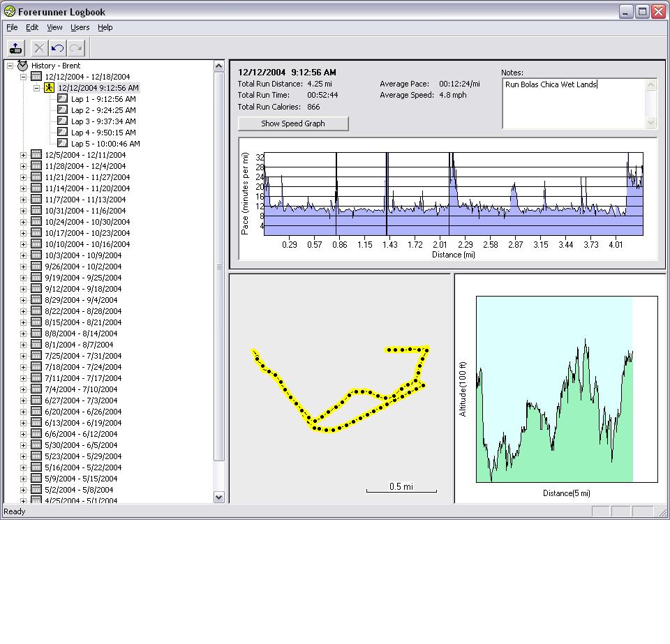Open the Users menu
The width and height of the screenshot is (670, 644).
80,27
